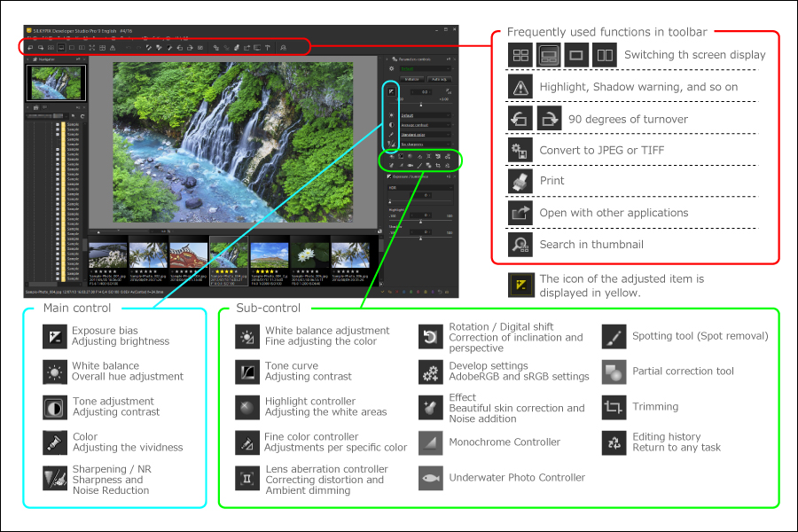798x532 pixels.
Task: Click the Parameter controls panel title
Action: [414, 59]
